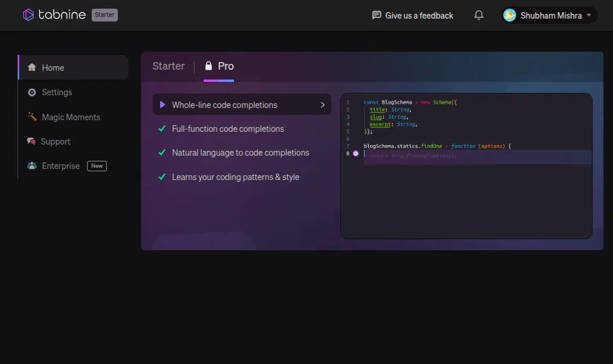Click the 'title: String' code line
This screenshot has height=364, width=613.
[391, 110]
